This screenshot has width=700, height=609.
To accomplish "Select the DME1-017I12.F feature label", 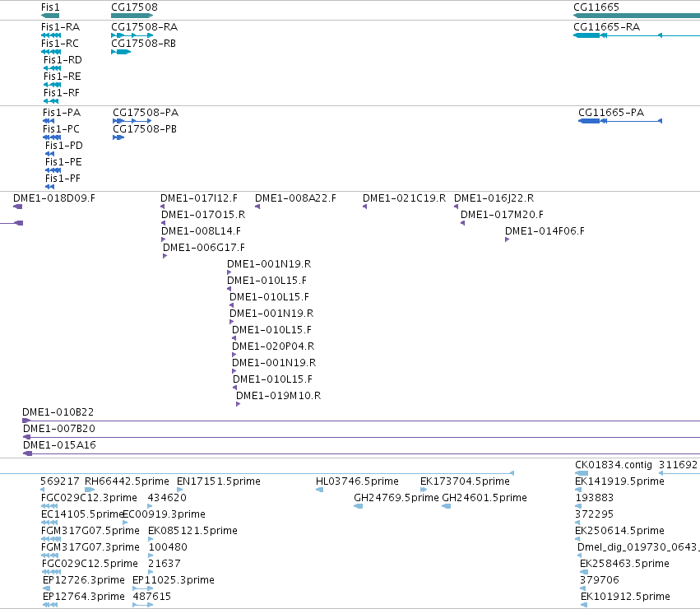I will pyautogui.click(x=199, y=198).
